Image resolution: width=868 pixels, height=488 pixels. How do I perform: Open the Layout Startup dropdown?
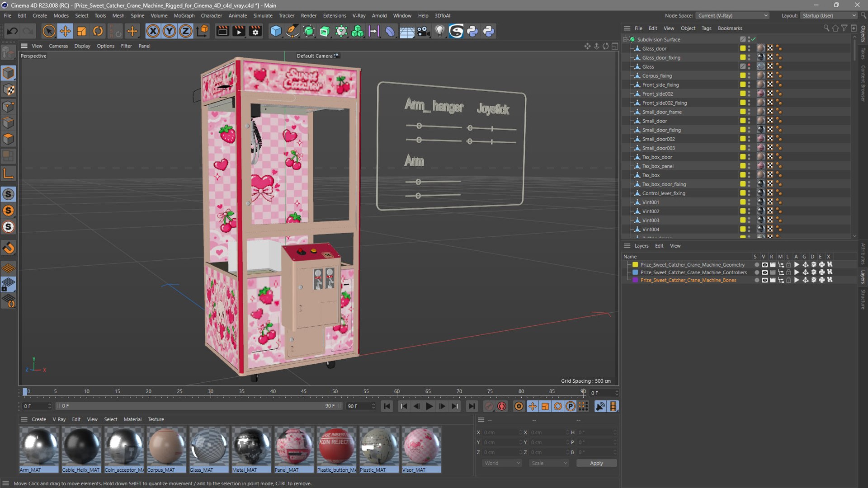pos(828,15)
